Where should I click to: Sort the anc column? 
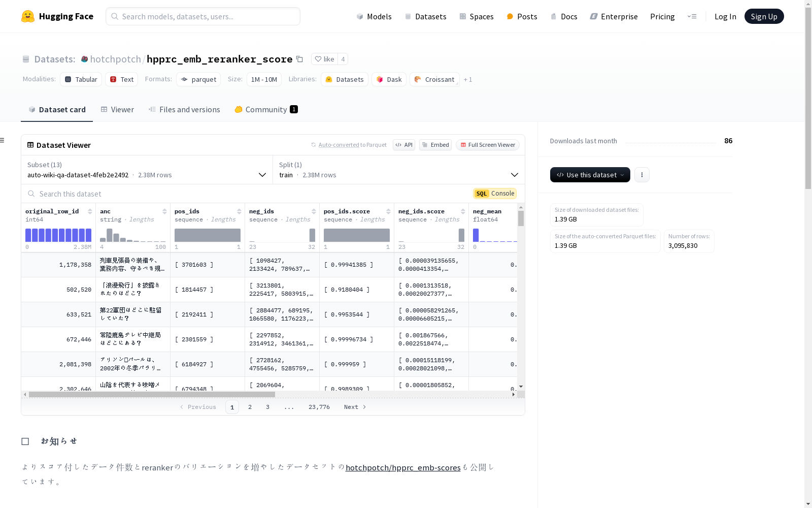pos(164,211)
